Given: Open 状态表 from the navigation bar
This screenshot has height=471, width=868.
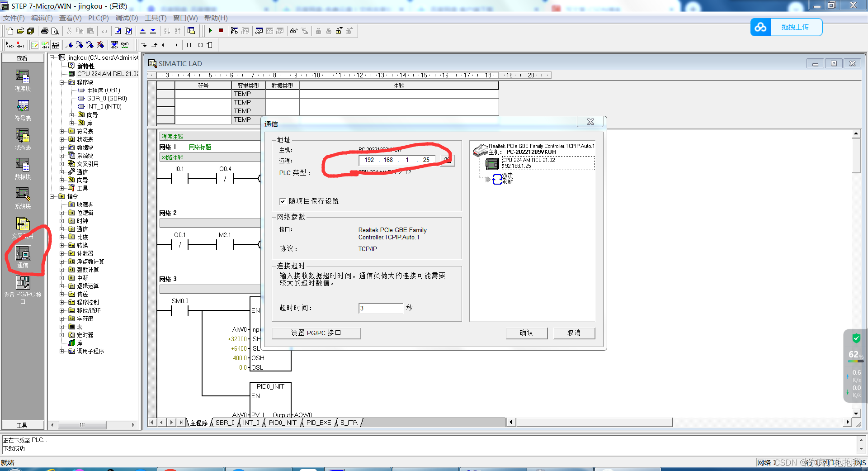Looking at the screenshot, I should click(23, 139).
